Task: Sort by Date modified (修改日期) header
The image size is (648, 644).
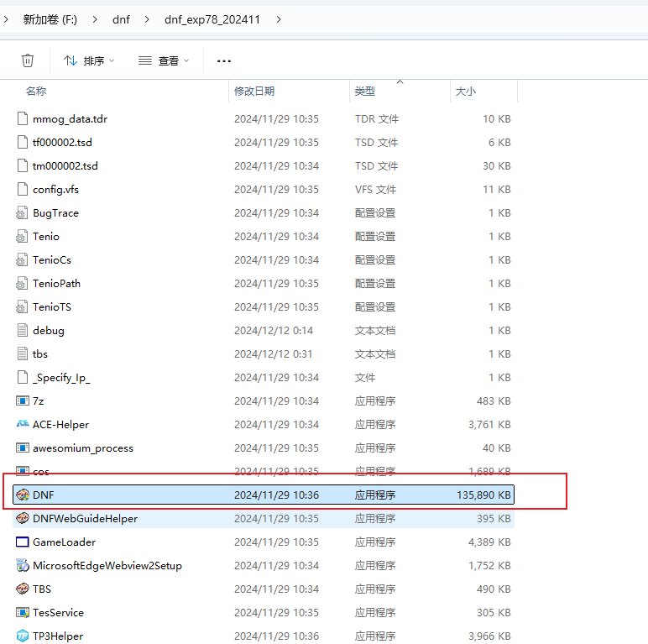Action: click(x=254, y=91)
